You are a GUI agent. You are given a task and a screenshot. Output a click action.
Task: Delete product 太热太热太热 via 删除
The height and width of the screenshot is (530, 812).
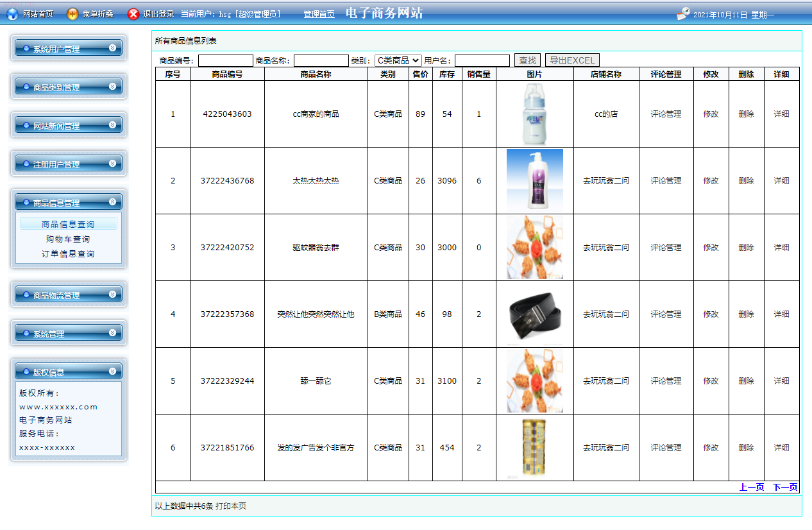point(746,181)
